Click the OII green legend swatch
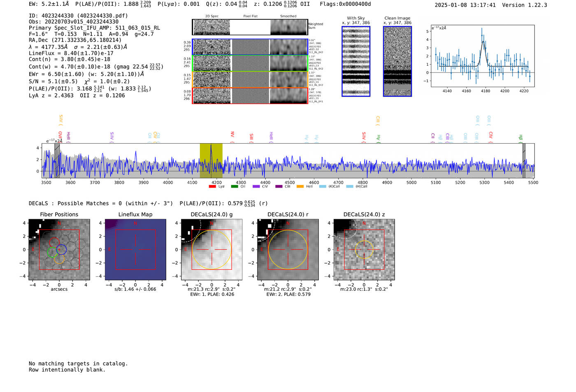Screen dimensions: 576x392 coord(234,187)
